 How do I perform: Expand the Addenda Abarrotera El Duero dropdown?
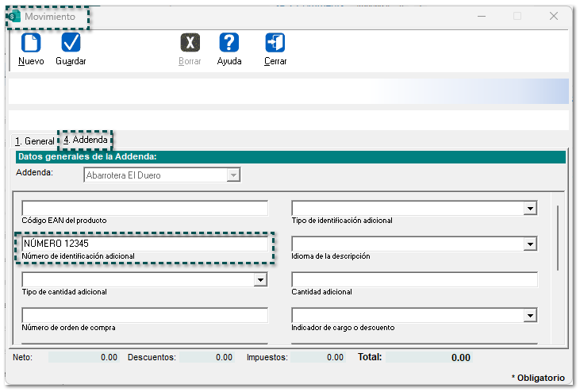click(x=232, y=175)
